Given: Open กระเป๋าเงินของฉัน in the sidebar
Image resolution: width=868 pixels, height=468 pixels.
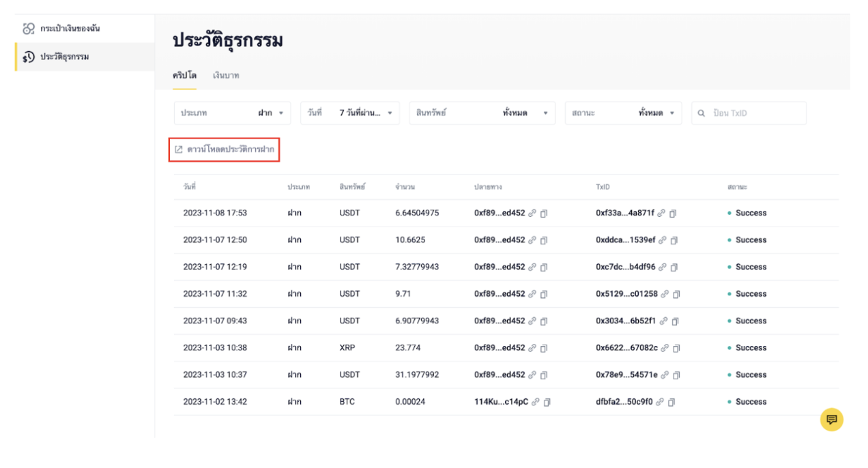Looking at the screenshot, I should click(70, 29).
